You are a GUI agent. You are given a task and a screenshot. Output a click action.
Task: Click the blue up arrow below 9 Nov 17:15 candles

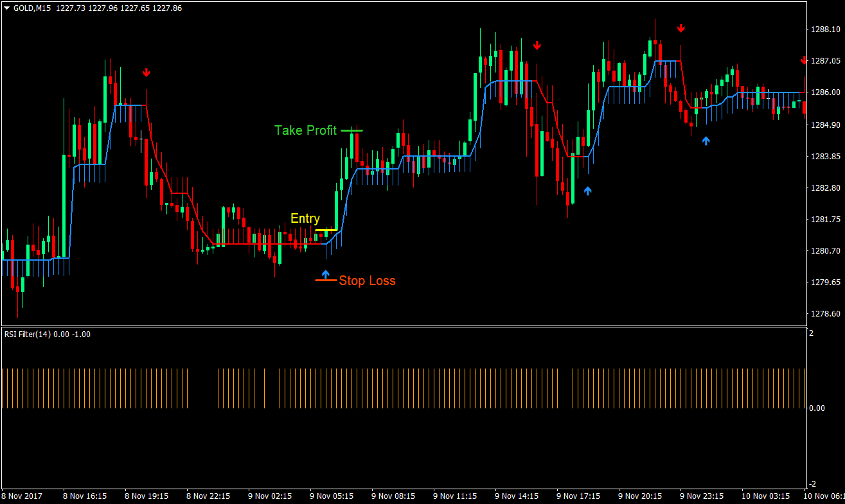coord(587,189)
